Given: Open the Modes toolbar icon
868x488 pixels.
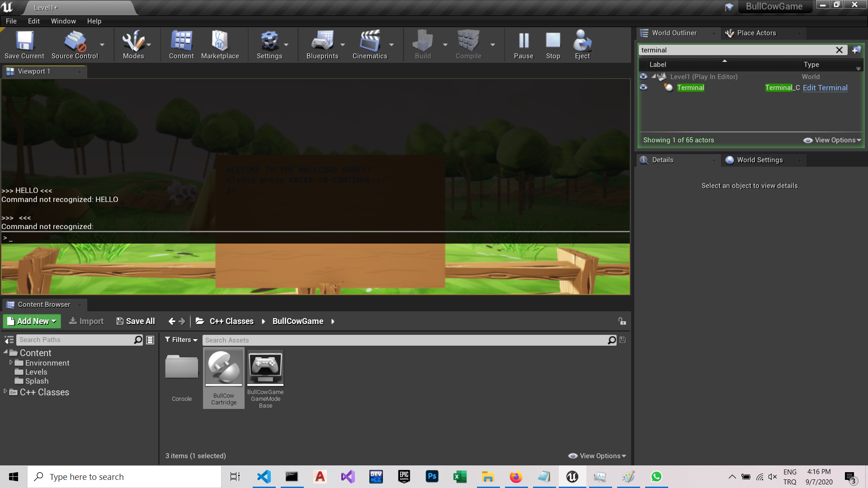Looking at the screenshot, I should [133, 45].
